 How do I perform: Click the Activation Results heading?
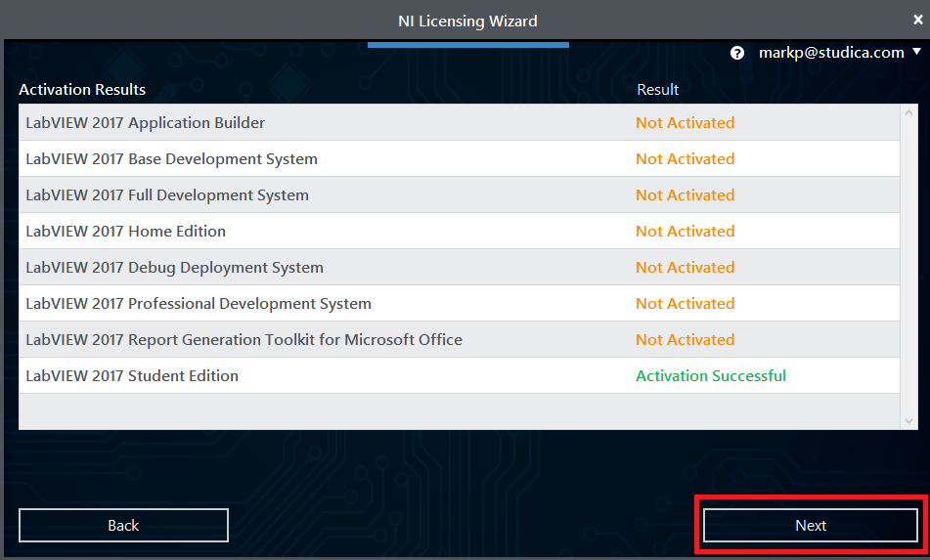(82, 90)
